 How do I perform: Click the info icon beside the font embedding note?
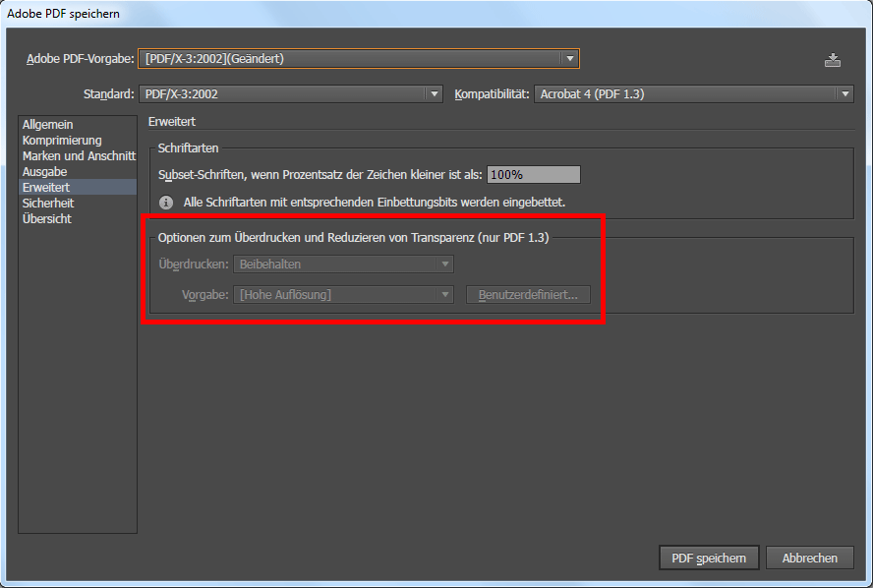pos(166,202)
